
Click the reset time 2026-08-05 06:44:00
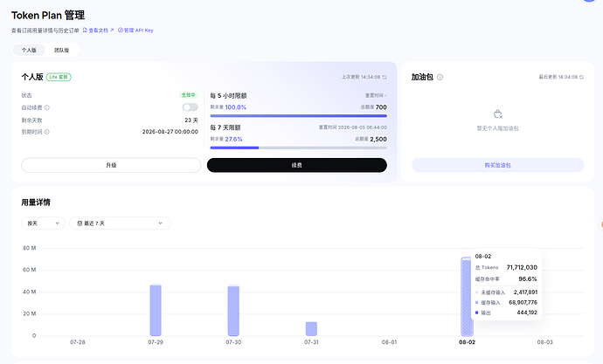[363, 127]
